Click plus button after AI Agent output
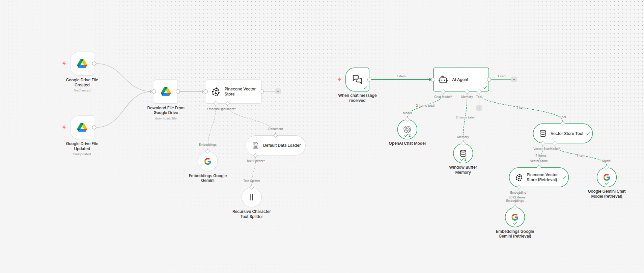 pos(514,80)
